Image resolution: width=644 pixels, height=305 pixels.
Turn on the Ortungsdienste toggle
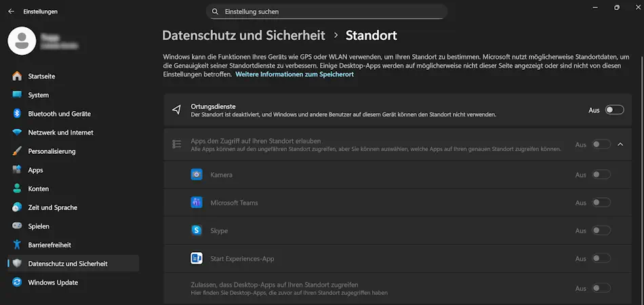click(614, 110)
